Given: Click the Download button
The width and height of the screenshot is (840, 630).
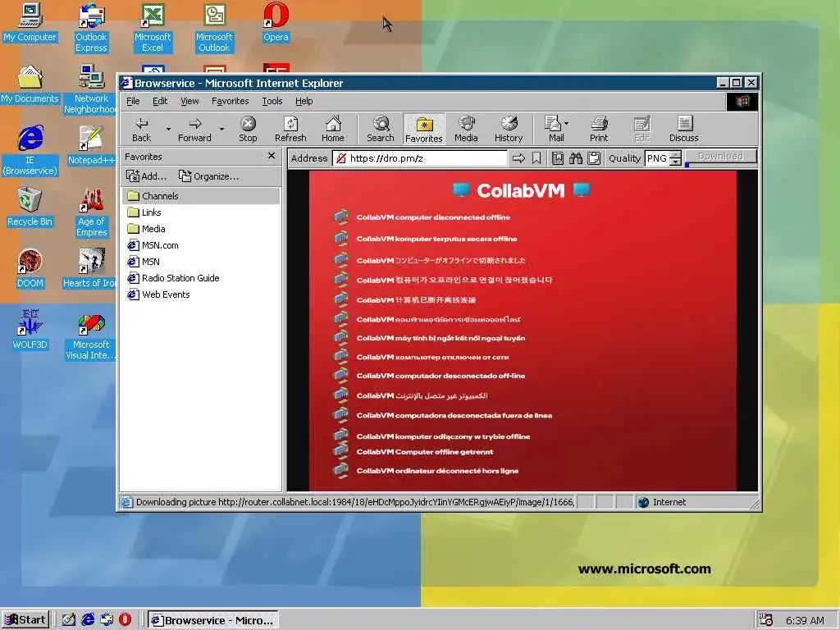Looking at the screenshot, I should coord(720,157).
